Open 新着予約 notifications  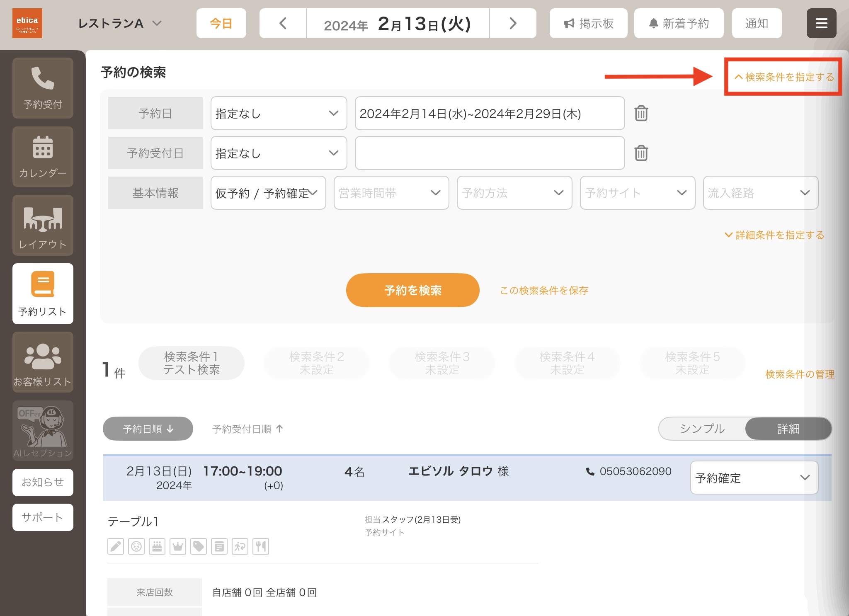point(679,23)
